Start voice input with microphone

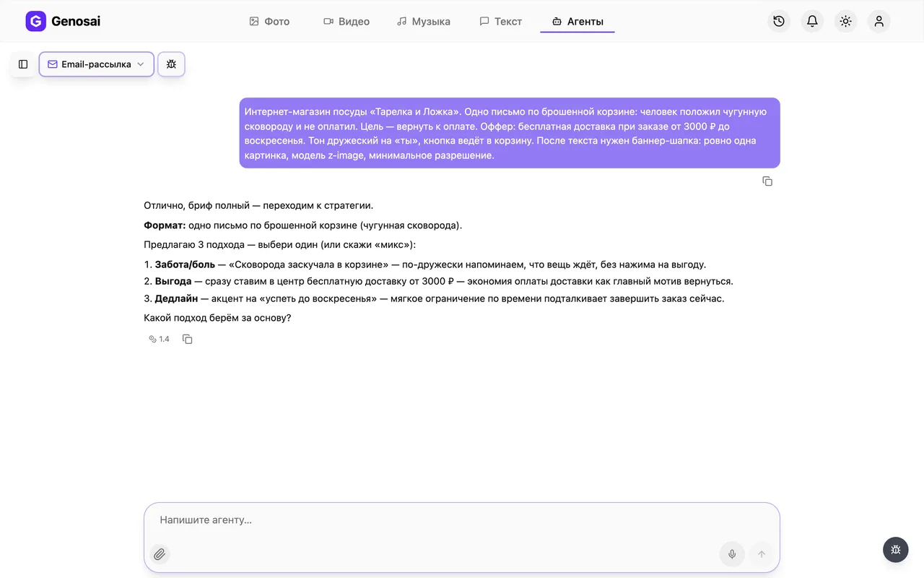pyautogui.click(x=732, y=554)
